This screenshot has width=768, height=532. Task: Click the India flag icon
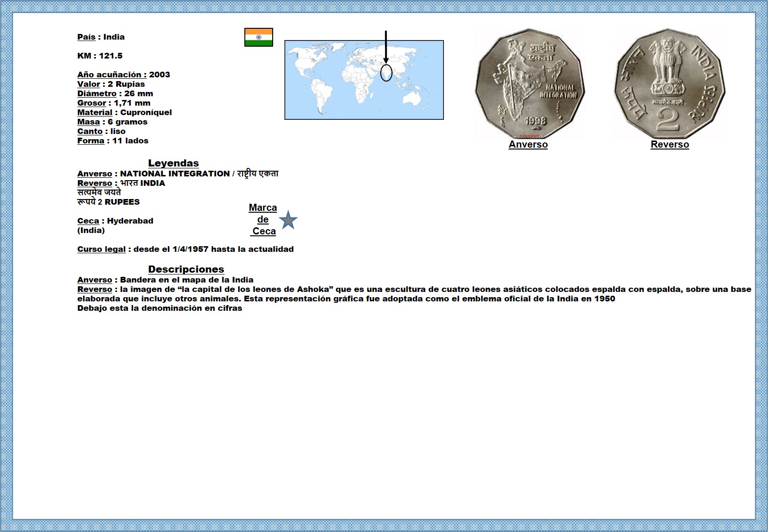[x=259, y=37]
